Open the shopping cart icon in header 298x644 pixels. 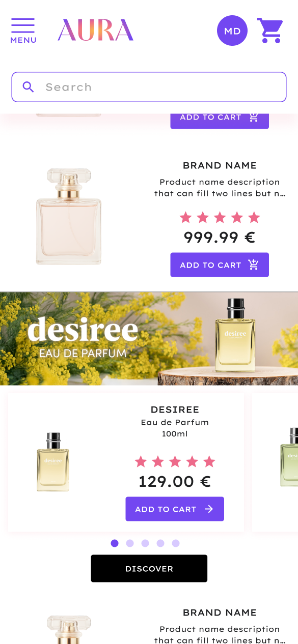[x=269, y=31]
